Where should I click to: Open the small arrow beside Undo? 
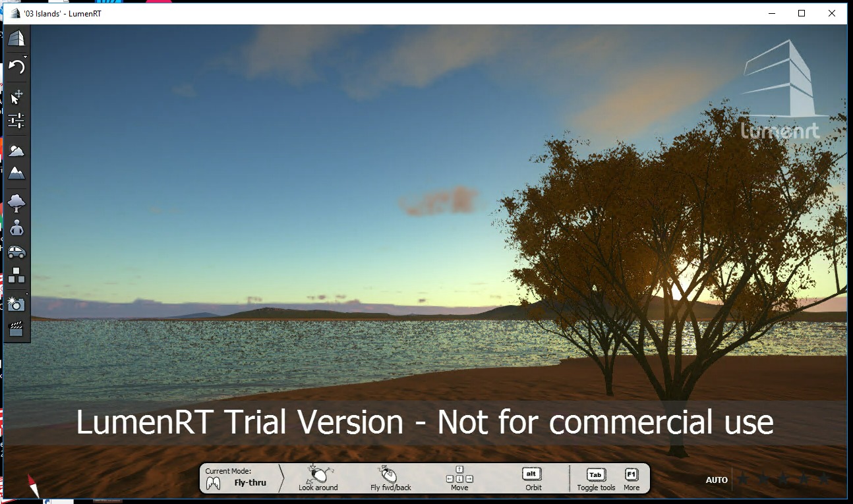pyautogui.click(x=25, y=57)
